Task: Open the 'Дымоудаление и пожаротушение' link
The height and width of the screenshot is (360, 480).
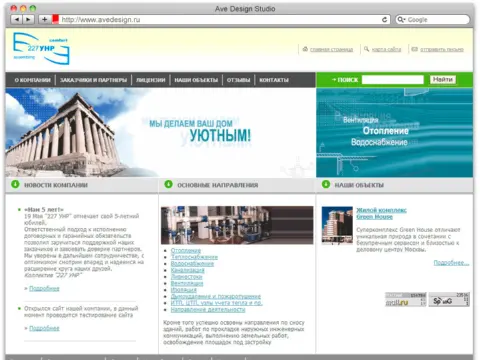Action: point(216,297)
